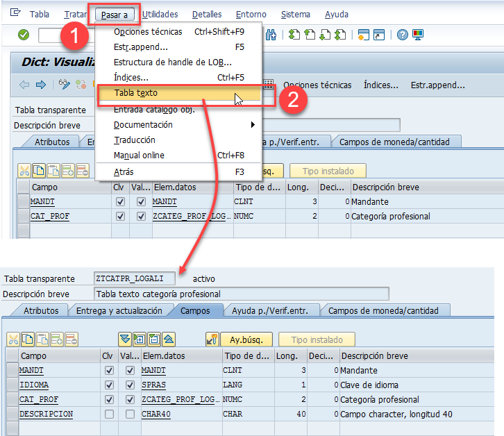Viewport: 504px width, 436px height.
Task: Click the Create Shortcut icon
Action: [x=379, y=35]
